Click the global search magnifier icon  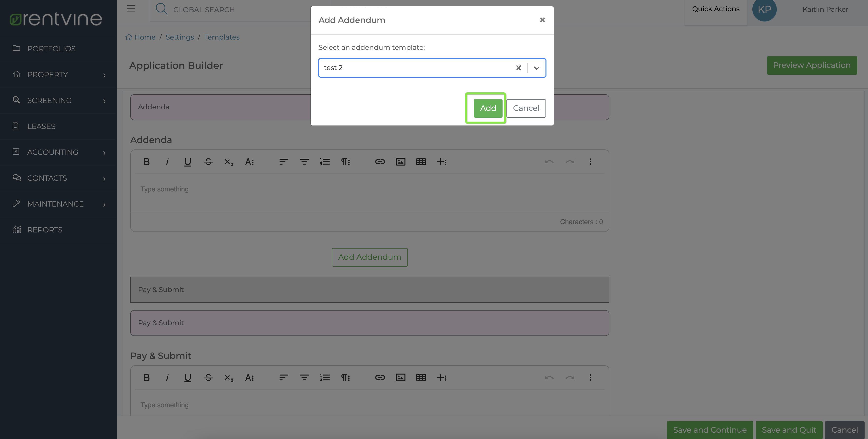(x=161, y=9)
